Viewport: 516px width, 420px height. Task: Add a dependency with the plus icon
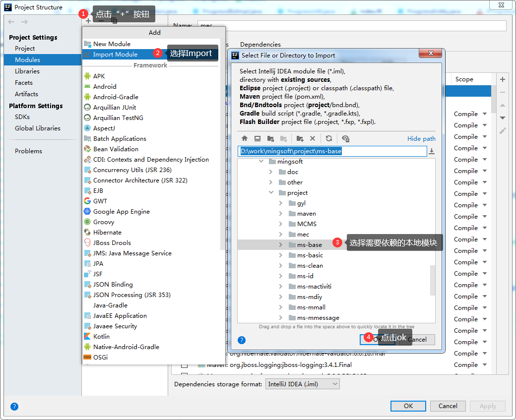click(503, 79)
